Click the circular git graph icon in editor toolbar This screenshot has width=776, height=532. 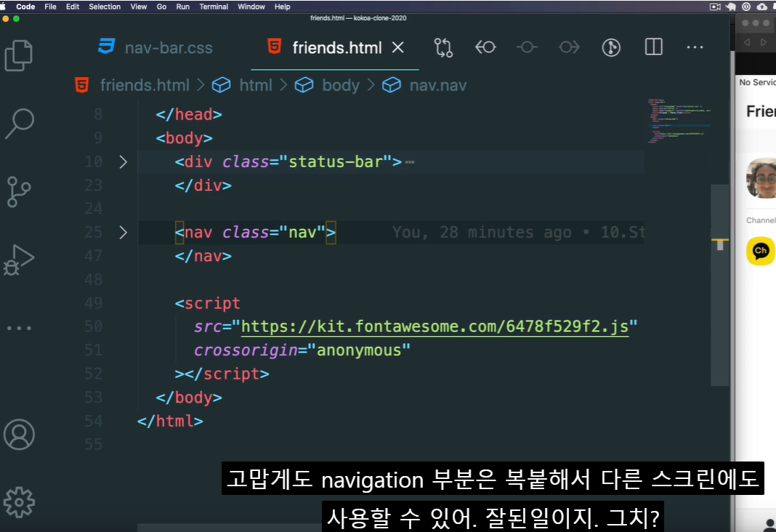pyautogui.click(x=611, y=47)
